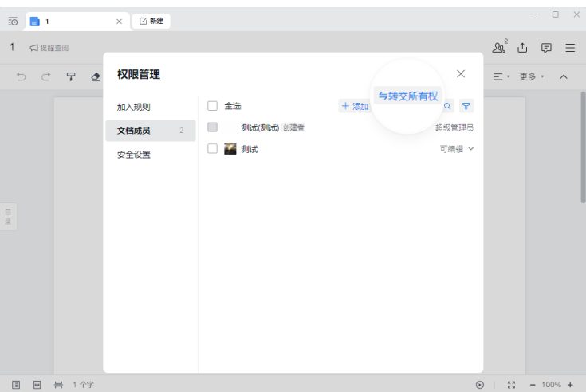Click the zoom in plus button

(570, 385)
